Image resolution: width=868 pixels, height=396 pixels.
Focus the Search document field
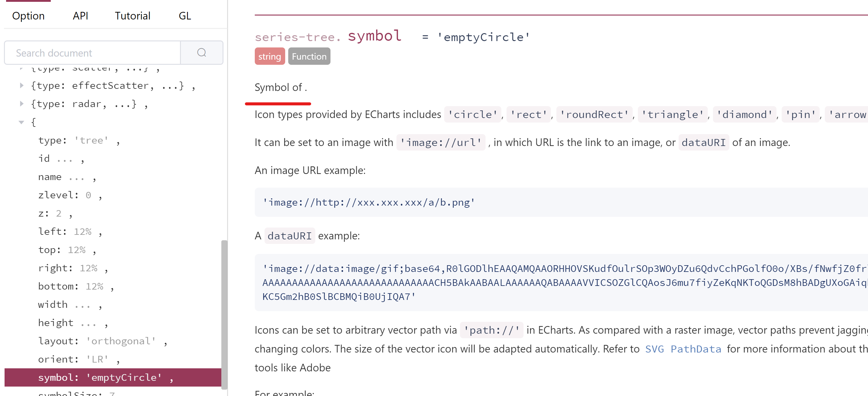coord(93,53)
